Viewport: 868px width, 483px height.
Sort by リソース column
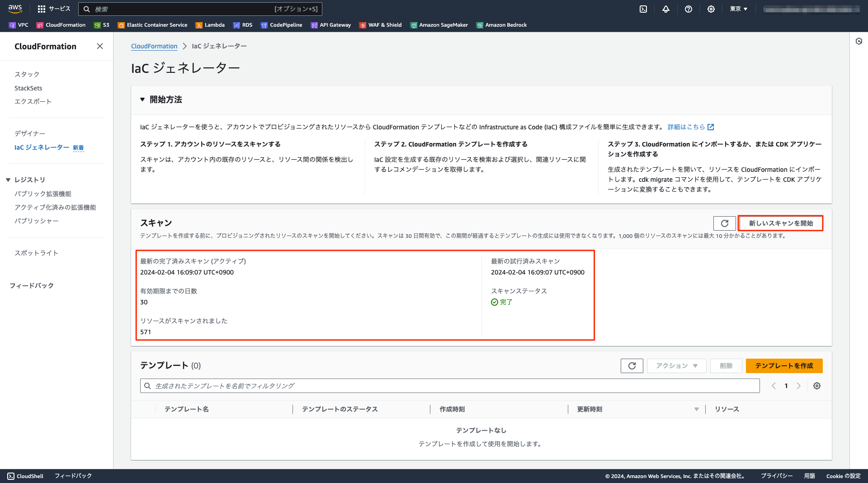coord(726,409)
